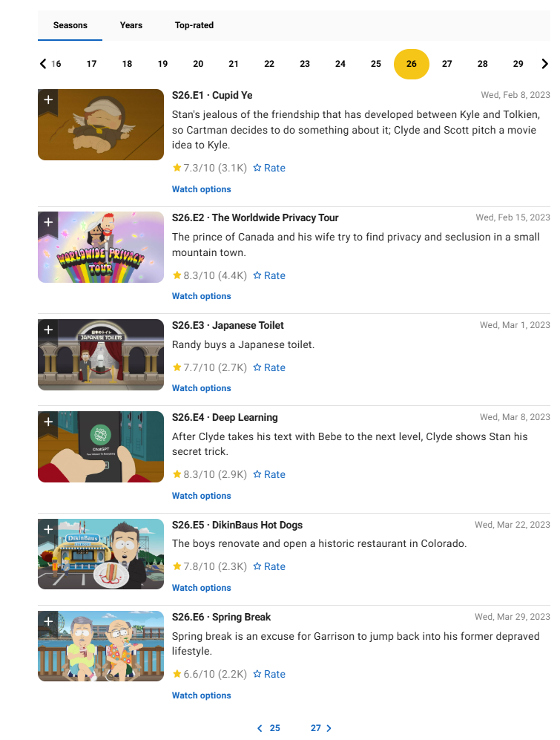Open the DikinBaus Hot Dogs thumbnail
This screenshot has height=740, width=560.
(101, 554)
